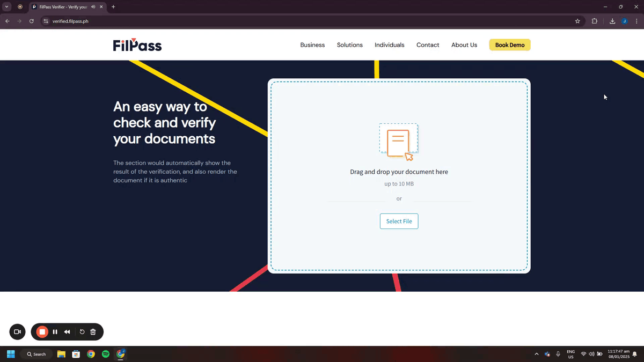Viewport: 644px width, 362px height.
Task: Open the browser downloads panel
Action: tap(612, 21)
